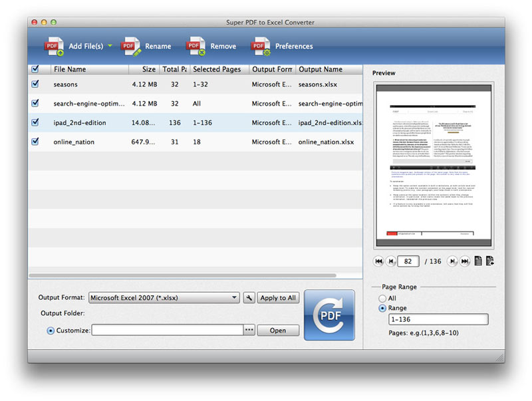
Task: Click the single page document icon
Action: (478, 261)
